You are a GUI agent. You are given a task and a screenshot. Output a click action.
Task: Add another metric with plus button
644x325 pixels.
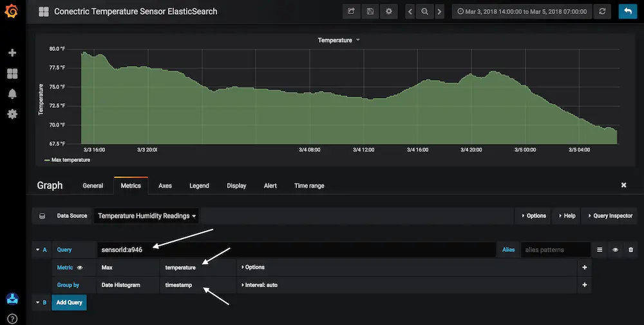585,268
